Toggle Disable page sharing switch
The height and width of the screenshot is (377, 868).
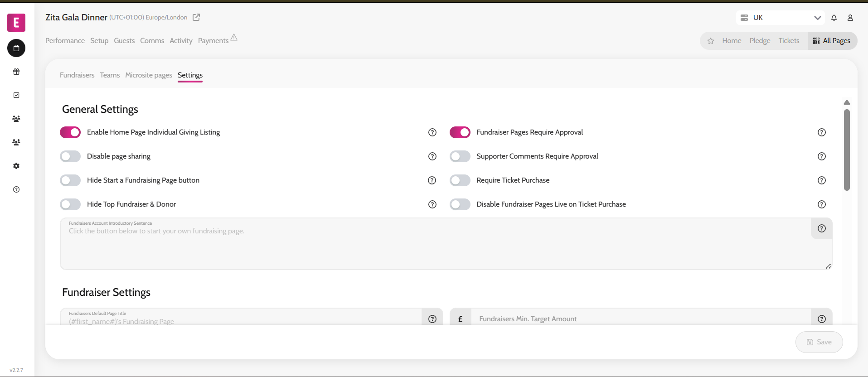70,156
